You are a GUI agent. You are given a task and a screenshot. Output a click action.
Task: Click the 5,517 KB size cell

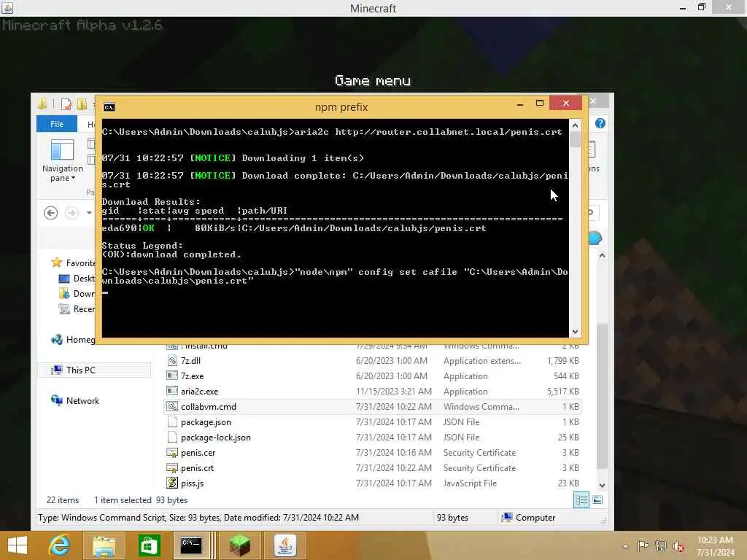point(562,392)
